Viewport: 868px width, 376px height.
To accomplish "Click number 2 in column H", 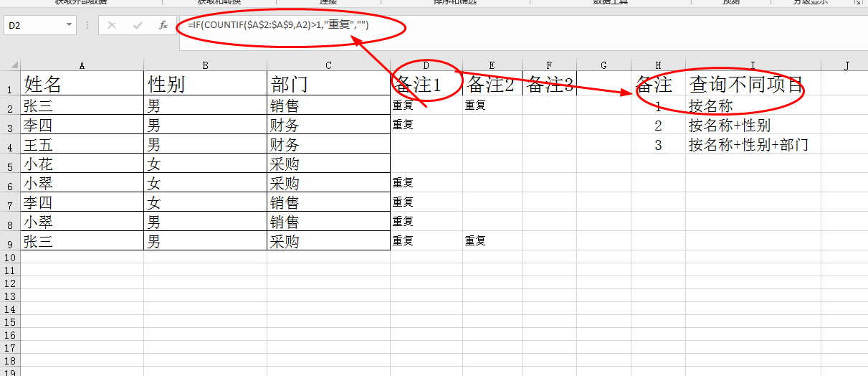I will [x=658, y=125].
